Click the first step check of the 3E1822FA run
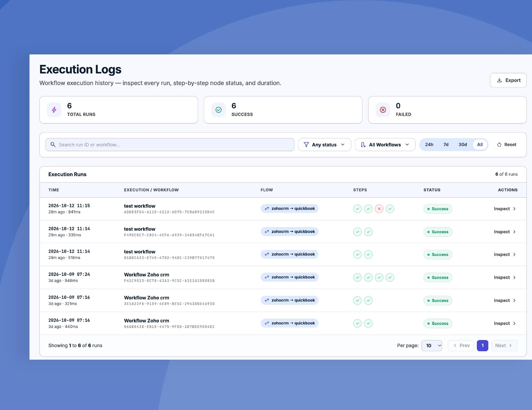This screenshot has width=532, height=410. coord(357,301)
